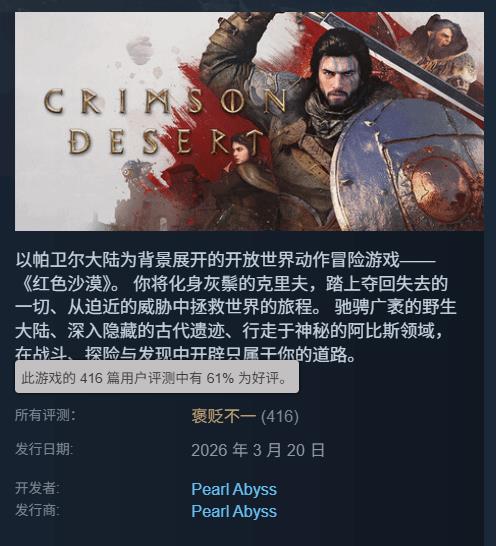
Task: Click the 2026 年 3 月 20 日 release date
Action: pos(258,450)
